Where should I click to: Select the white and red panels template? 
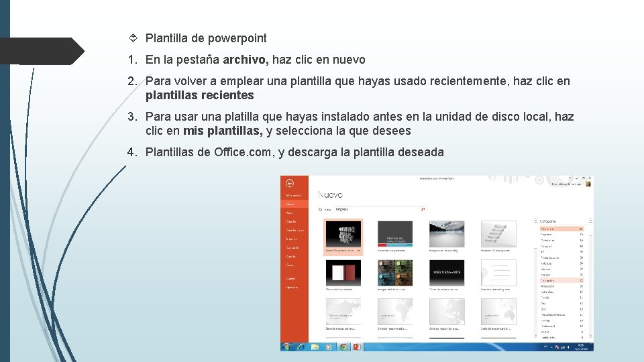coord(343,273)
